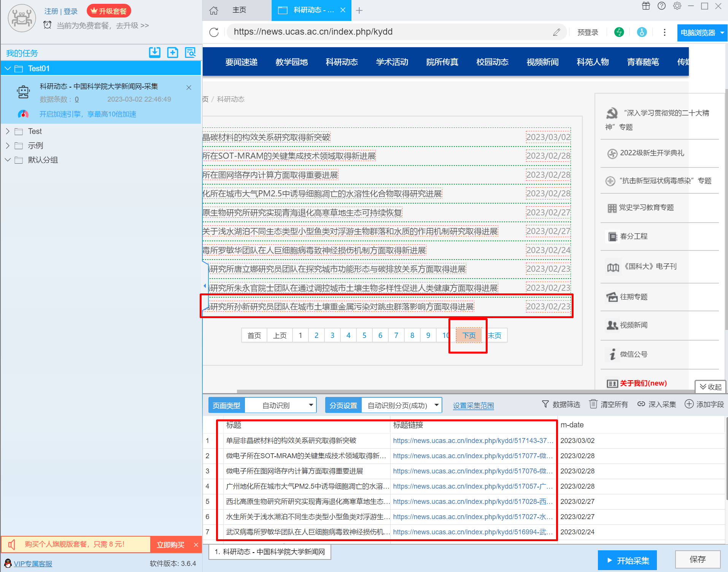The width and height of the screenshot is (728, 572).
Task: Open the 视频新闻 nav menu
Action: pos(543,62)
